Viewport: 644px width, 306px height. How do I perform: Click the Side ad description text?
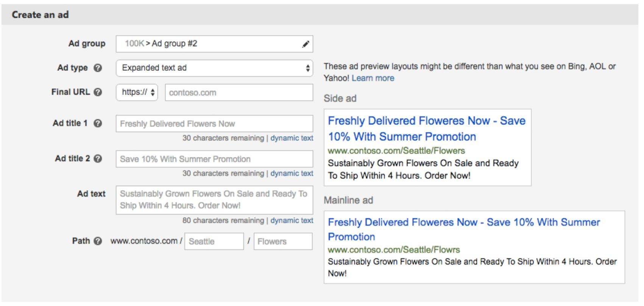click(x=423, y=169)
